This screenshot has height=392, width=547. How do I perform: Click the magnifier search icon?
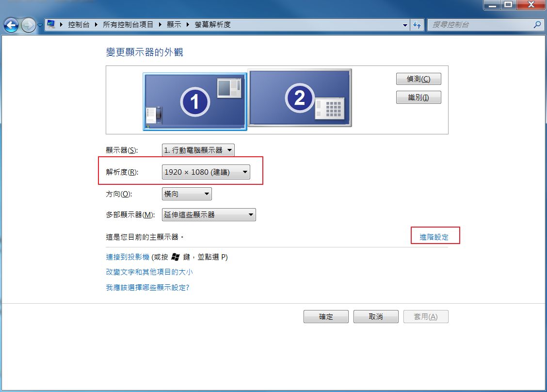[538, 24]
